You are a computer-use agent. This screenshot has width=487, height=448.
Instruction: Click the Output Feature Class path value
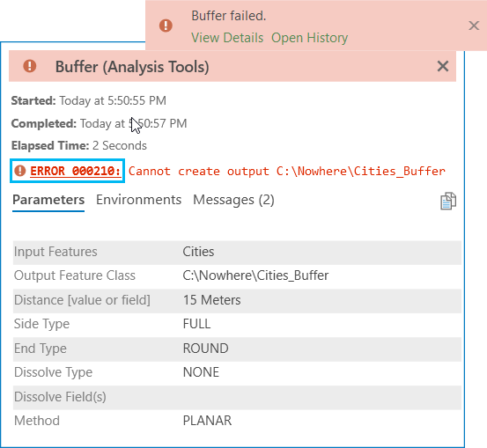pyautogui.click(x=255, y=275)
